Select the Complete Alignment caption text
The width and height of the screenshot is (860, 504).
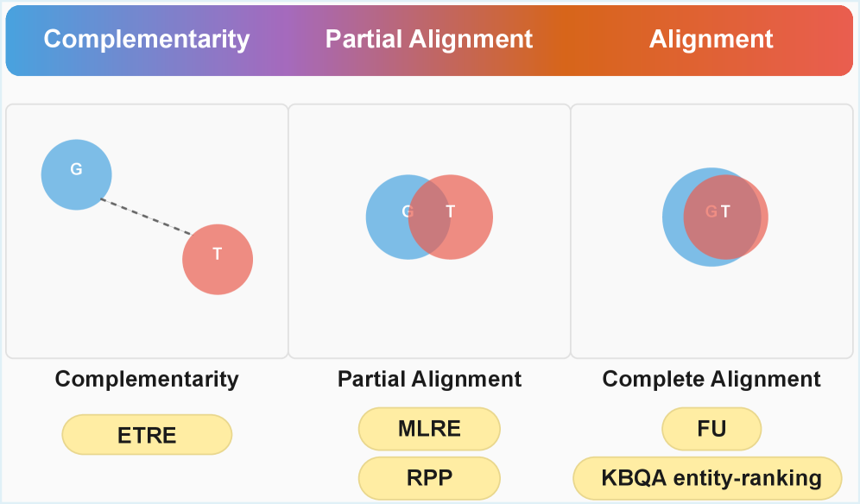(x=711, y=379)
